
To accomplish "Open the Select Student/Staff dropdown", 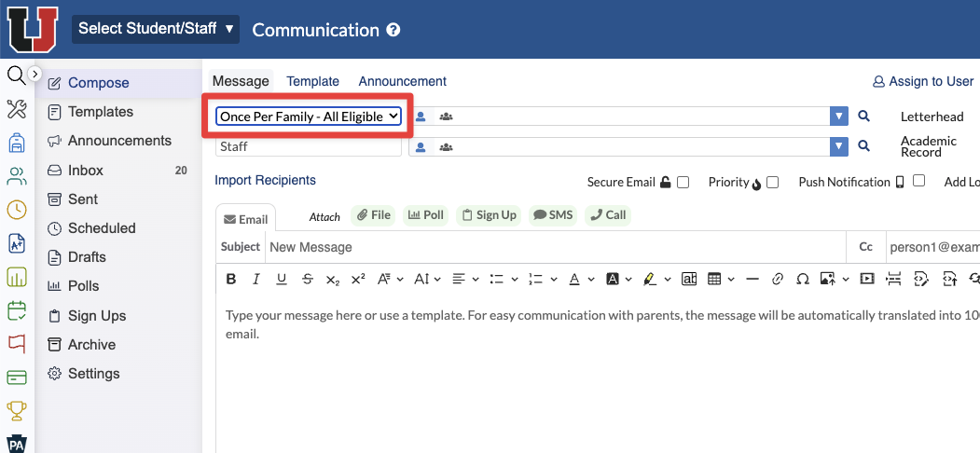I will tap(156, 29).
